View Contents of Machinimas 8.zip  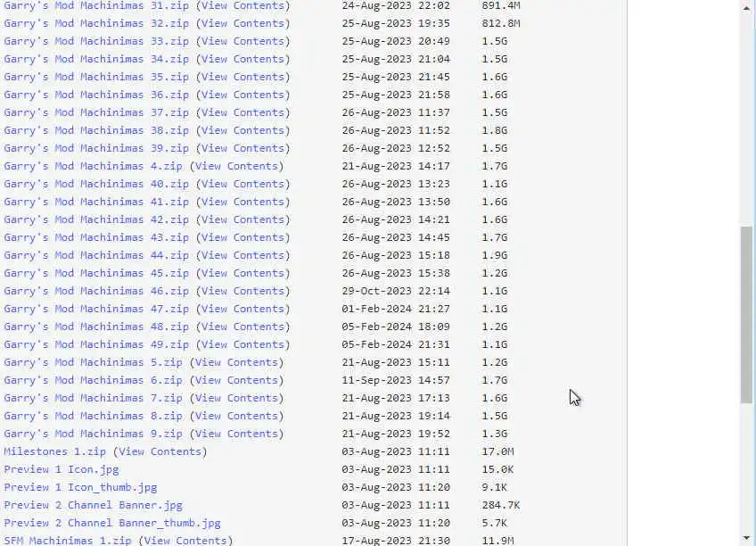click(x=237, y=417)
